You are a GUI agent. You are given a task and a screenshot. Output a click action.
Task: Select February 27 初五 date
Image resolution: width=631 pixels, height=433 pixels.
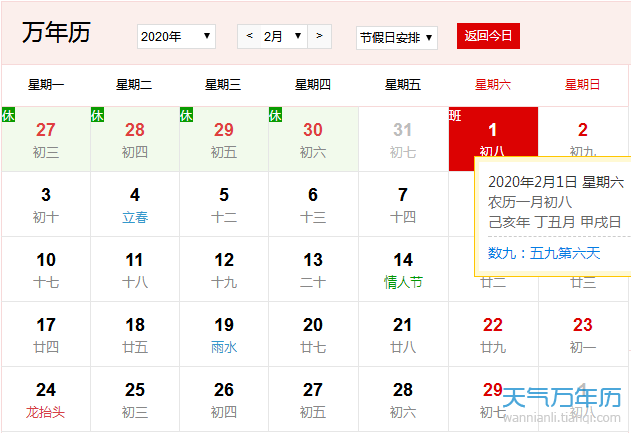(x=313, y=399)
